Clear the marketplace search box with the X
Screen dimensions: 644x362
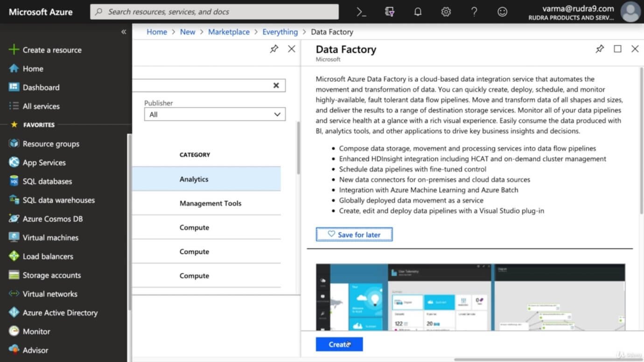pos(276,85)
